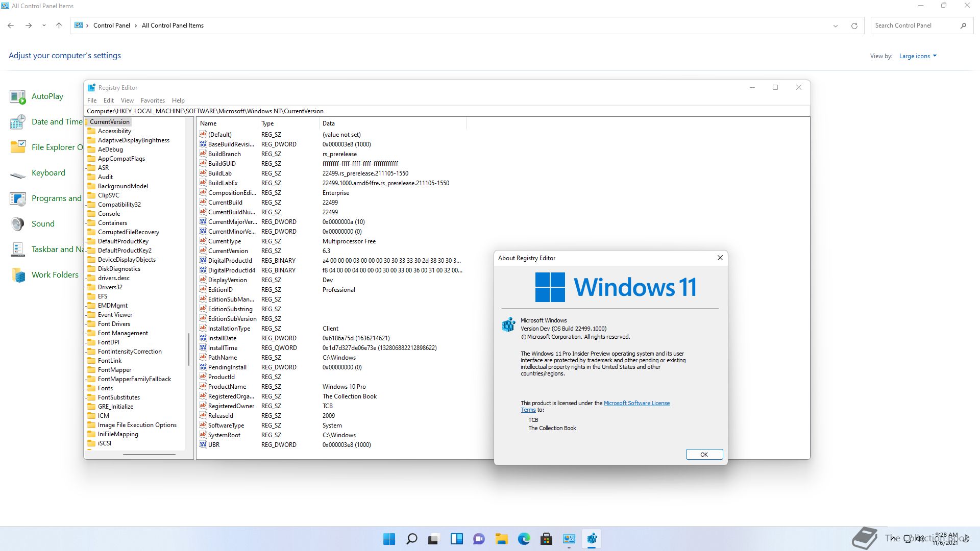Click the Search Control Panel input field
The width and height of the screenshot is (980, 551).
[914, 26]
